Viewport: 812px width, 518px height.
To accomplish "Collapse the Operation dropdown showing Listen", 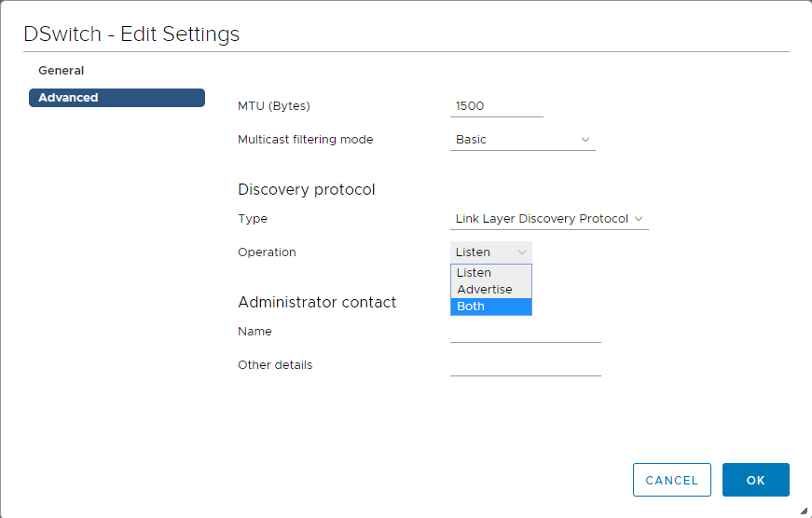I will click(x=490, y=252).
